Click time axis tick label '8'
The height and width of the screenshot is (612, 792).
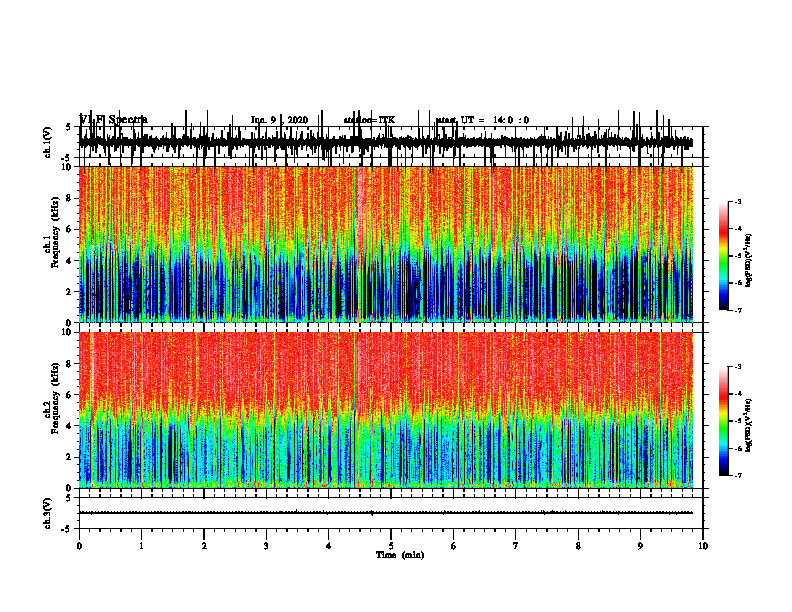pos(578,546)
